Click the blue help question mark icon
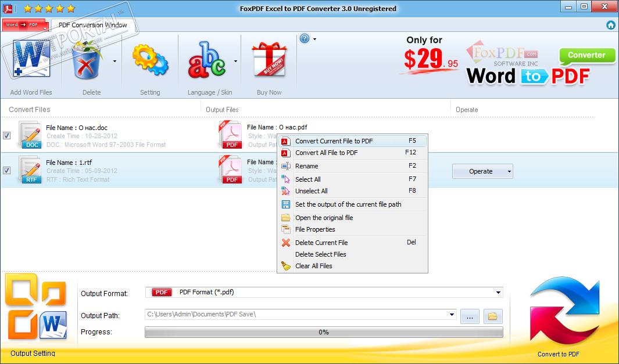This screenshot has height=364, width=619. pos(305,39)
